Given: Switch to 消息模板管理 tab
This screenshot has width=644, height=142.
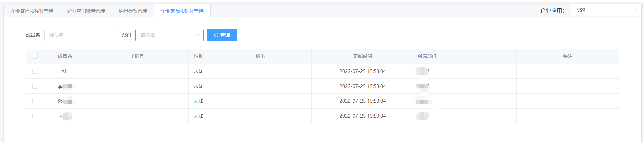Looking at the screenshot, I should 133,11.
